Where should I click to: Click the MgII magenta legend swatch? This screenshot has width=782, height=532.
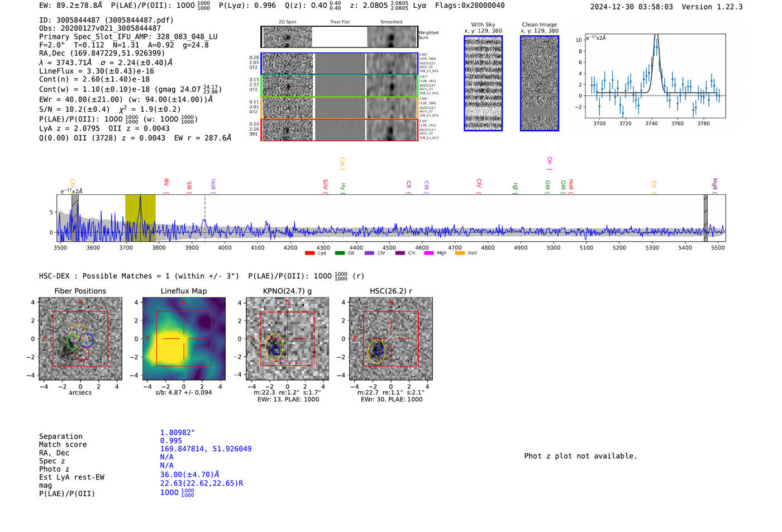(429, 253)
